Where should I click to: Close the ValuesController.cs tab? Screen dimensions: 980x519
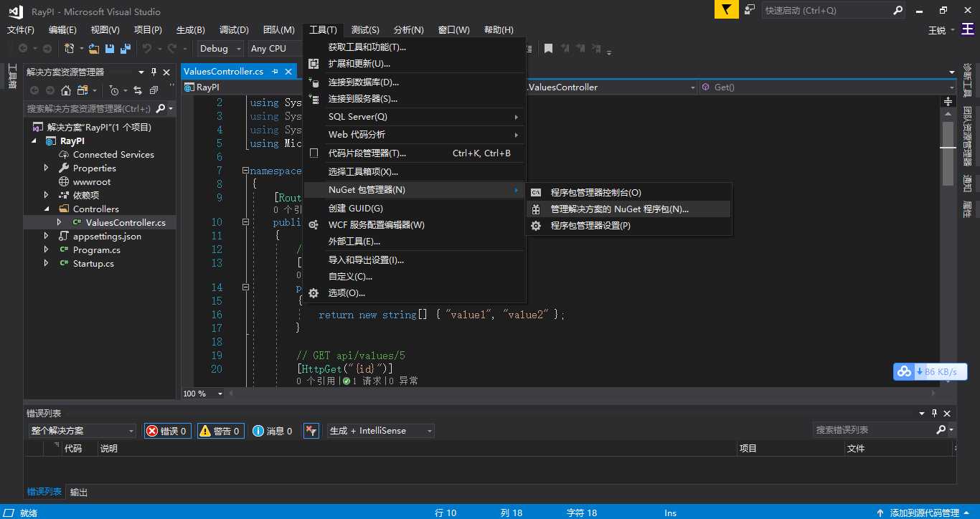coord(288,72)
